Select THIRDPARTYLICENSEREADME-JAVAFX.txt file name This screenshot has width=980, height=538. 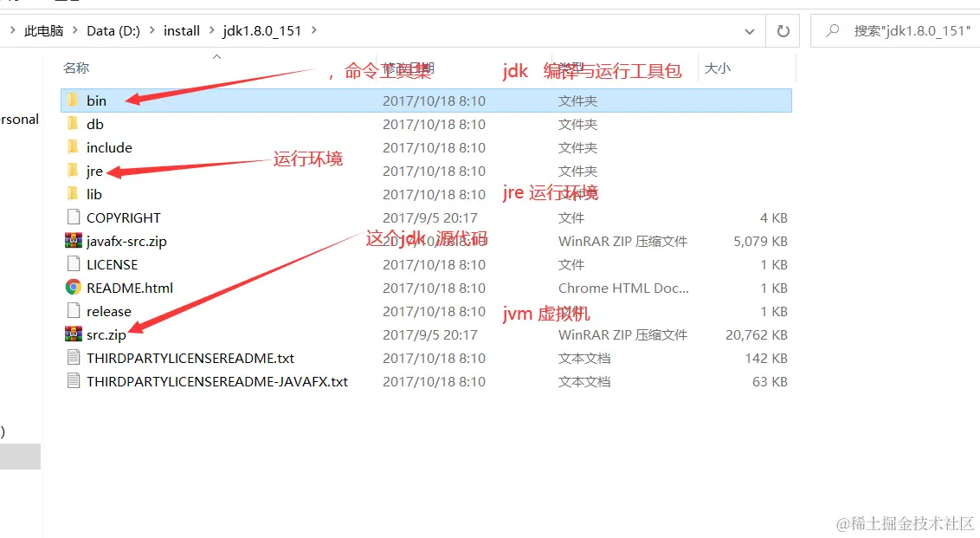point(217,381)
